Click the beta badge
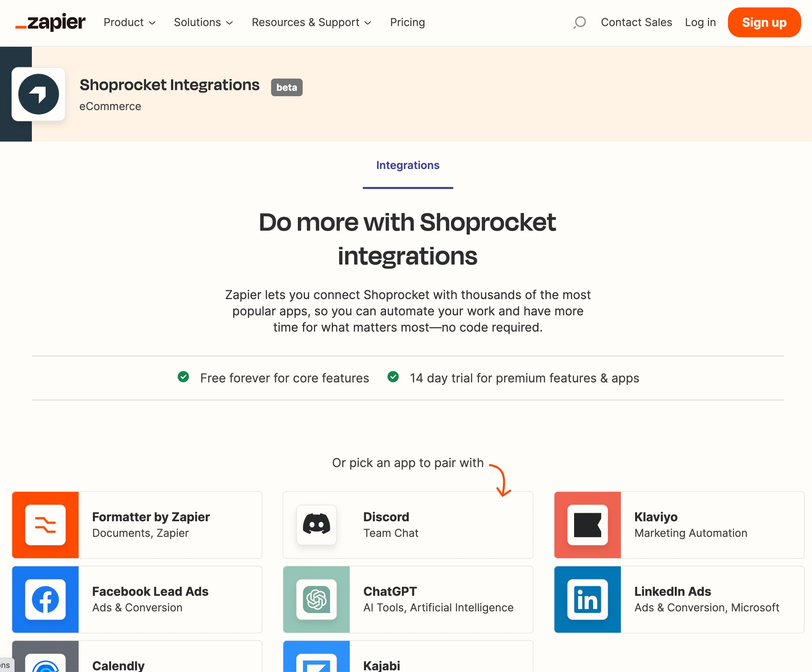The width and height of the screenshot is (812, 672). 286,87
